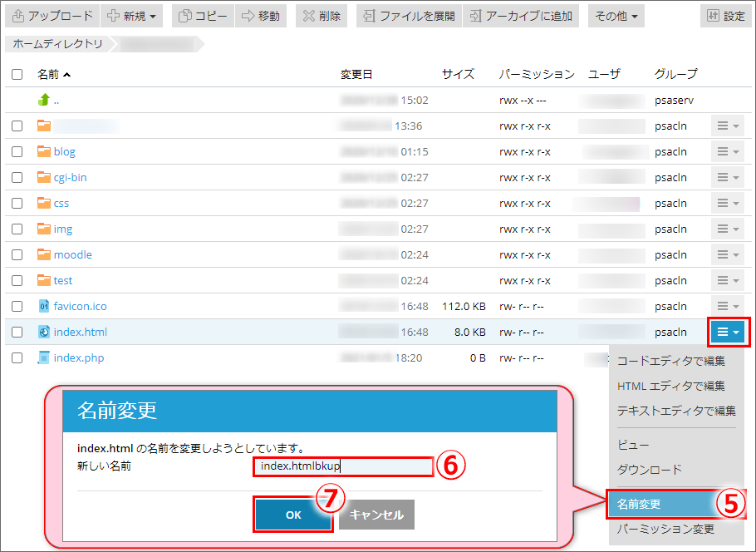This screenshot has width=756, height=552.
Task: Open the moodle folder link
Action: (73, 254)
